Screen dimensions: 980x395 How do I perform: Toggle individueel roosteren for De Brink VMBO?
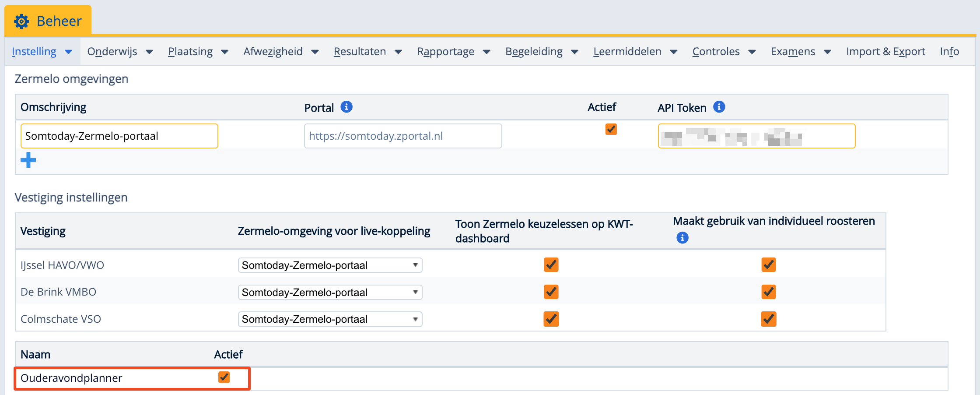[769, 292]
